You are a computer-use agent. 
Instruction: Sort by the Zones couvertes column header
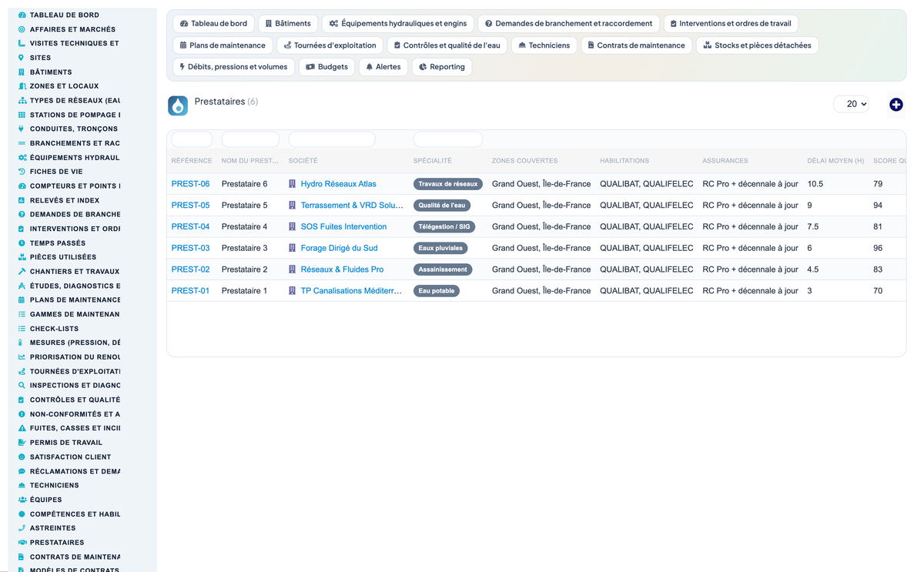click(524, 161)
